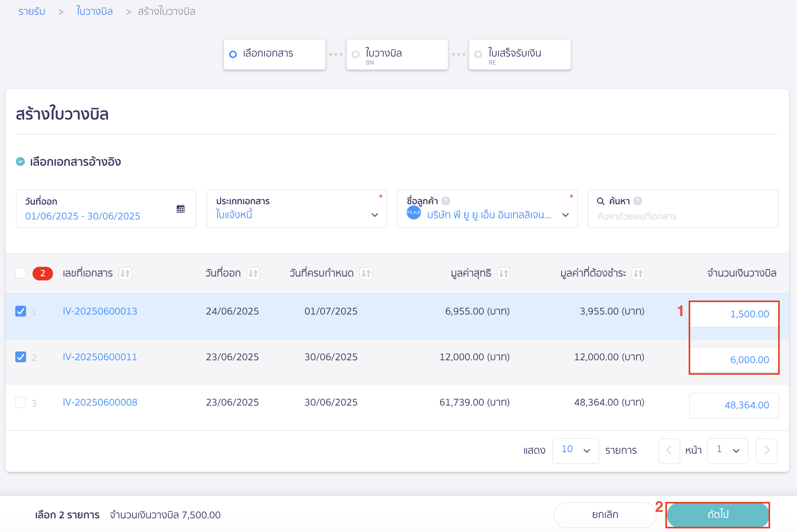The image size is (797, 532).
Task: Click help icon next to search label
Action: coord(638,201)
